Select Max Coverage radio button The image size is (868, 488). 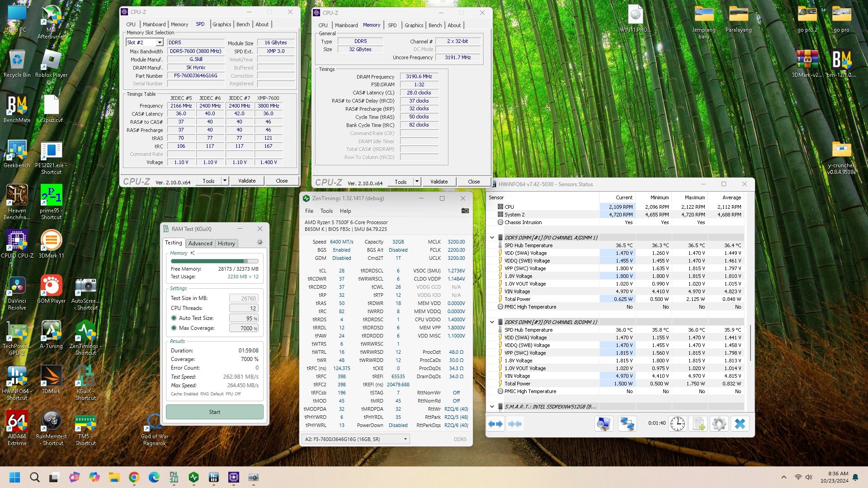174,328
